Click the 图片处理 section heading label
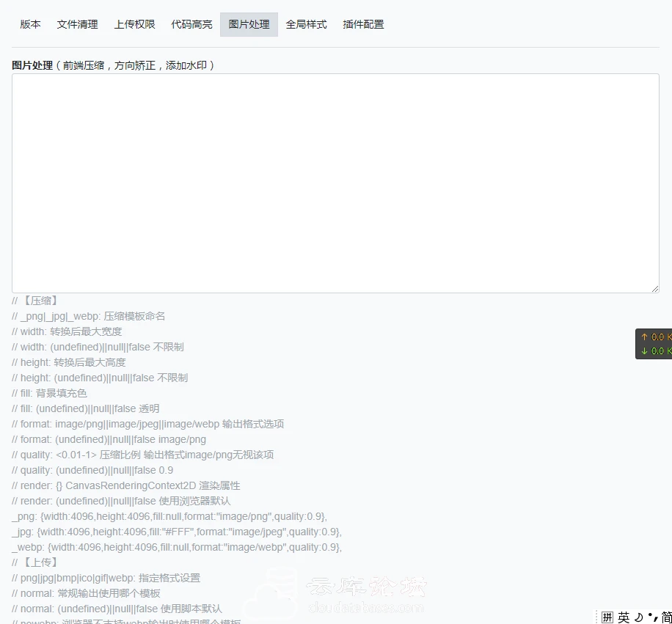 click(x=32, y=65)
